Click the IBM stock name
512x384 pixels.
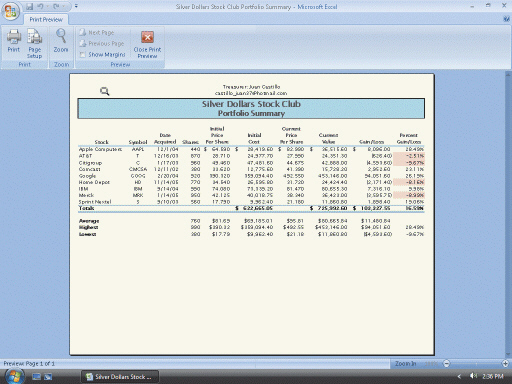coord(83,189)
